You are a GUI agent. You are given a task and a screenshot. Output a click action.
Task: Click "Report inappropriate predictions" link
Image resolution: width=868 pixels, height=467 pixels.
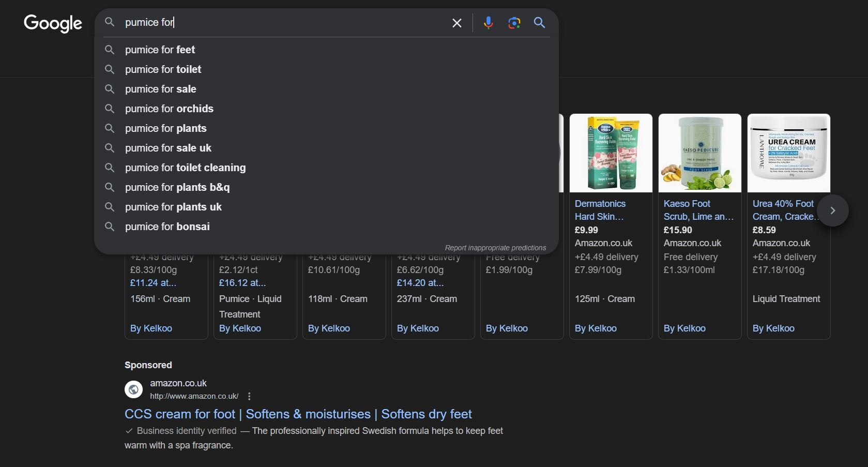[495, 248]
